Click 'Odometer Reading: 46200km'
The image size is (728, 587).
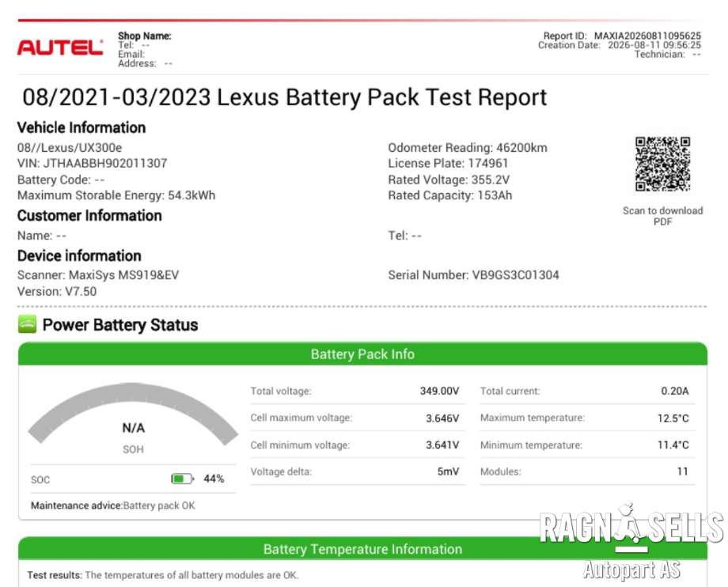point(468,148)
